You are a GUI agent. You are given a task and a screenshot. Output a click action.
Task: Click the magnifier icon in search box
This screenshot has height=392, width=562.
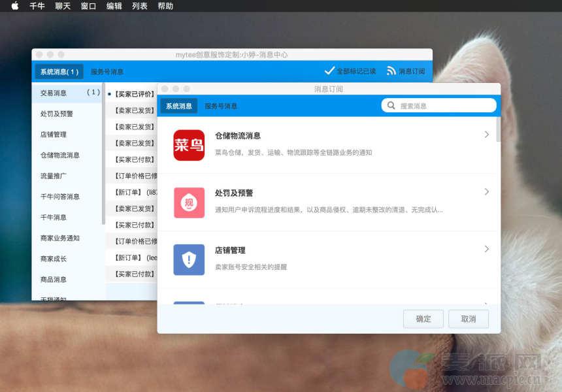click(391, 105)
